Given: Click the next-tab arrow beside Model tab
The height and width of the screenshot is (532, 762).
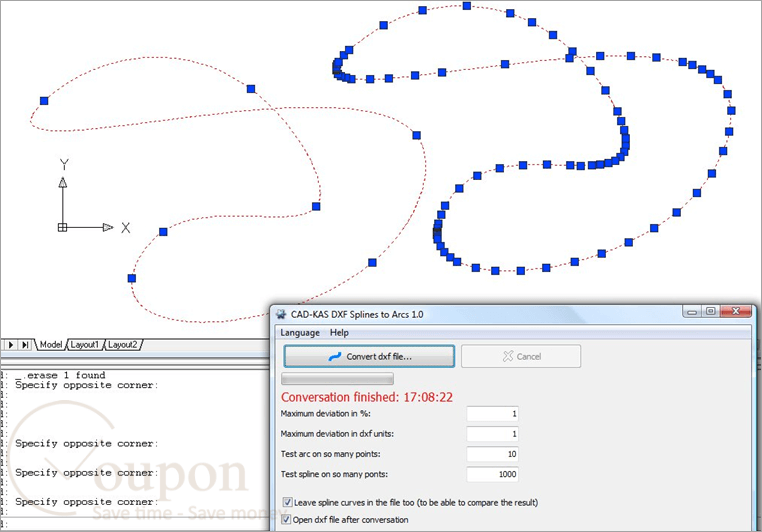Looking at the screenshot, I should coord(11,344).
